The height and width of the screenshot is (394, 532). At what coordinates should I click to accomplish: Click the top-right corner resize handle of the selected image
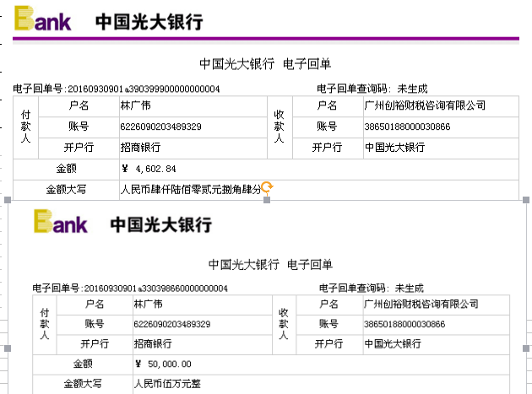pos(526,200)
